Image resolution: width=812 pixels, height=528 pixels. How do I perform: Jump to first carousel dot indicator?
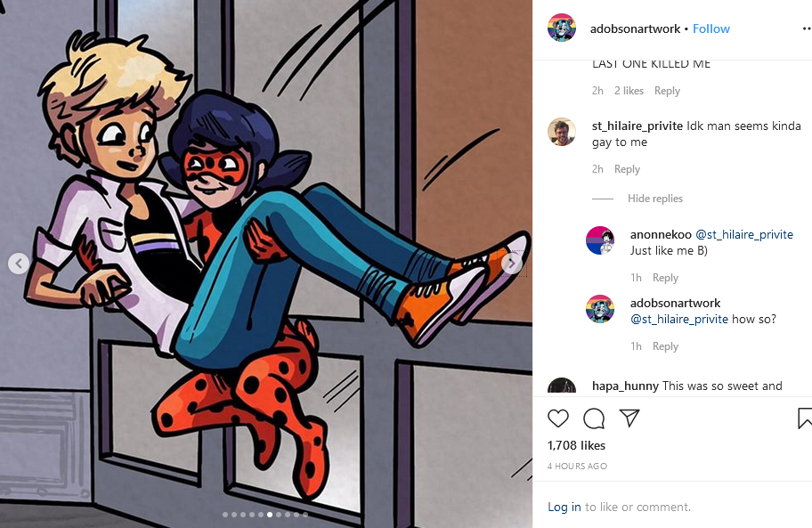pos(225,515)
